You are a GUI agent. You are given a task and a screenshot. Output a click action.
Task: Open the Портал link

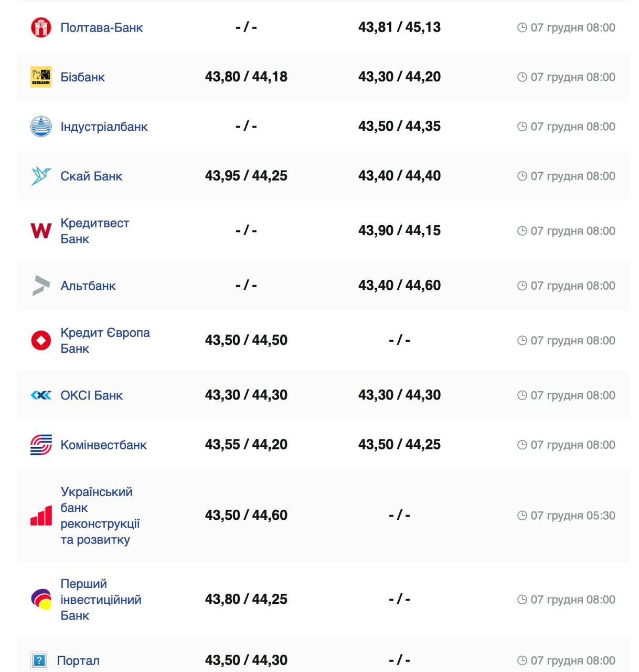[x=78, y=660]
